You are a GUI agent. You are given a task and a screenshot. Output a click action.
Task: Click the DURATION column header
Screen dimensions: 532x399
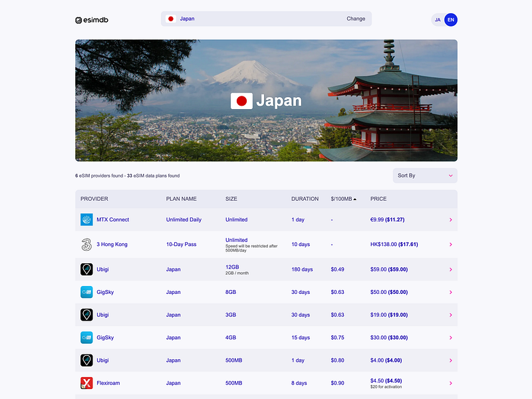(305, 199)
